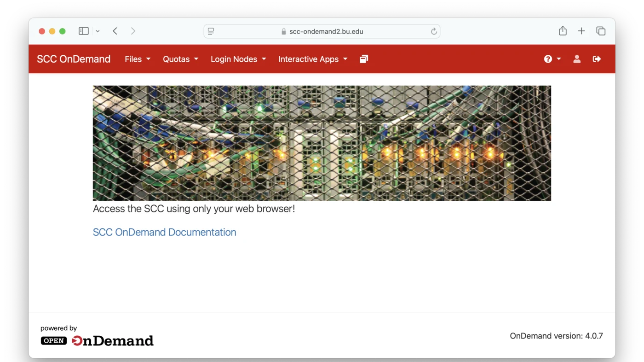Open the page reader options icon
The image size is (644, 362).
click(211, 31)
